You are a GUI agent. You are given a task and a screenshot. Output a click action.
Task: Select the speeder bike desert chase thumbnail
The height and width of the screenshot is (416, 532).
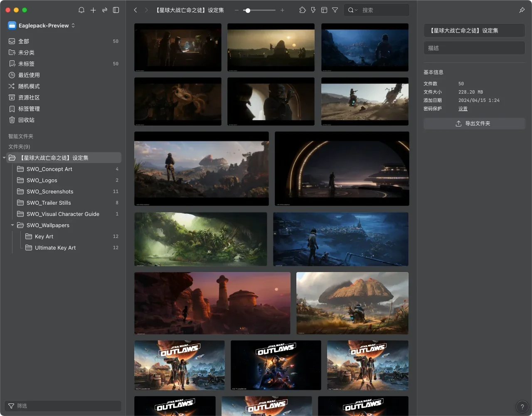click(x=365, y=102)
